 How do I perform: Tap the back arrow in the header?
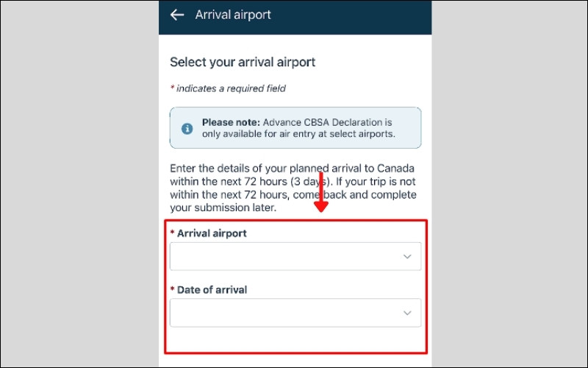click(x=176, y=15)
